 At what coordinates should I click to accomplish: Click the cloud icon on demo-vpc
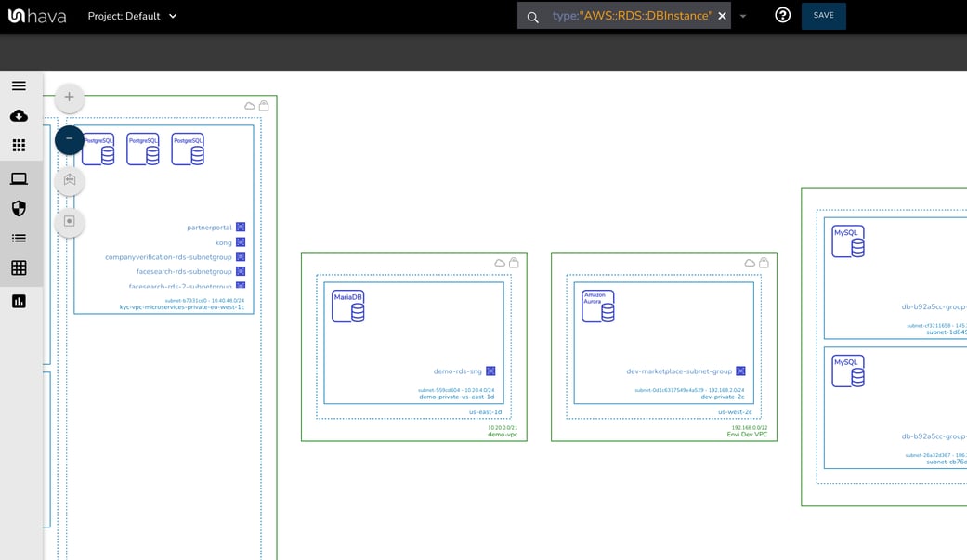click(500, 263)
